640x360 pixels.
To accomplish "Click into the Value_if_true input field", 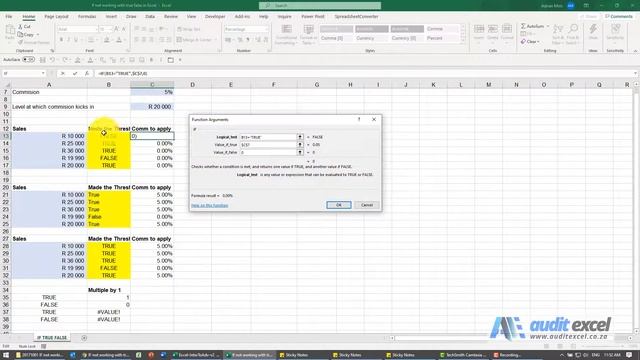I will tap(268, 144).
